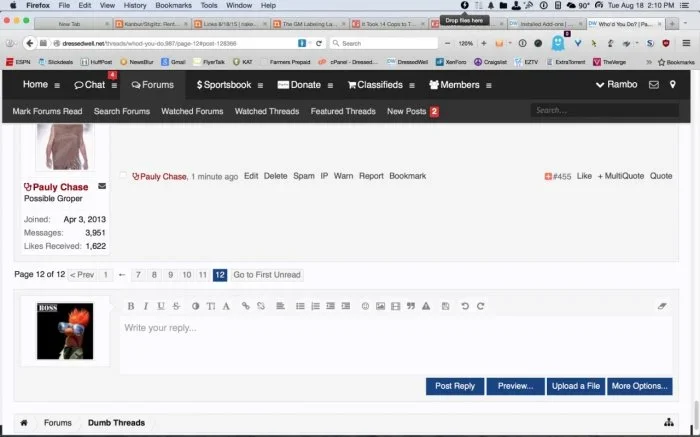Remove link with the unlink icon
700x437 pixels.
(x=261, y=306)
